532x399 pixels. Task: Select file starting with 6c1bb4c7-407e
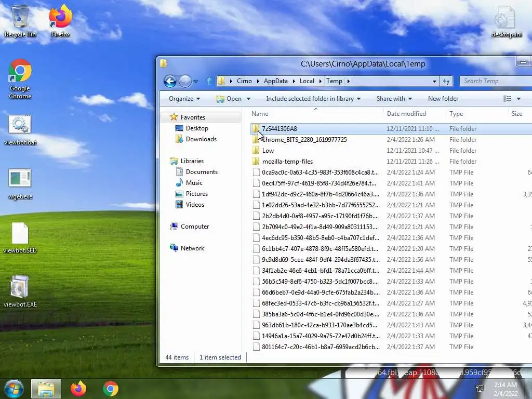320,249
